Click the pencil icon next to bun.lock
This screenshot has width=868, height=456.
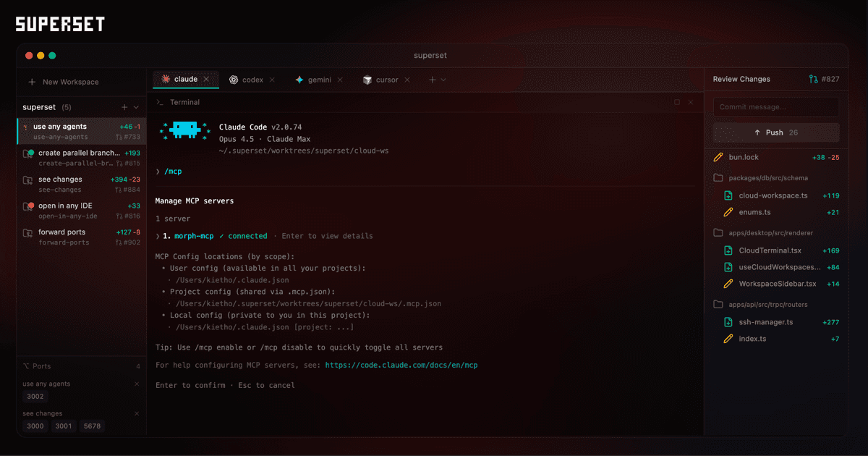pyautogui.click(x=718, y=157)
